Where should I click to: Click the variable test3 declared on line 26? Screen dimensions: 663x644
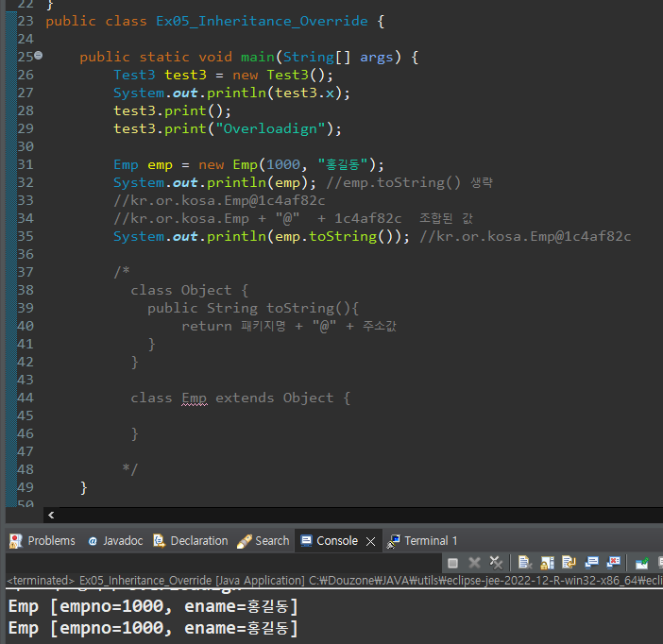185,75
